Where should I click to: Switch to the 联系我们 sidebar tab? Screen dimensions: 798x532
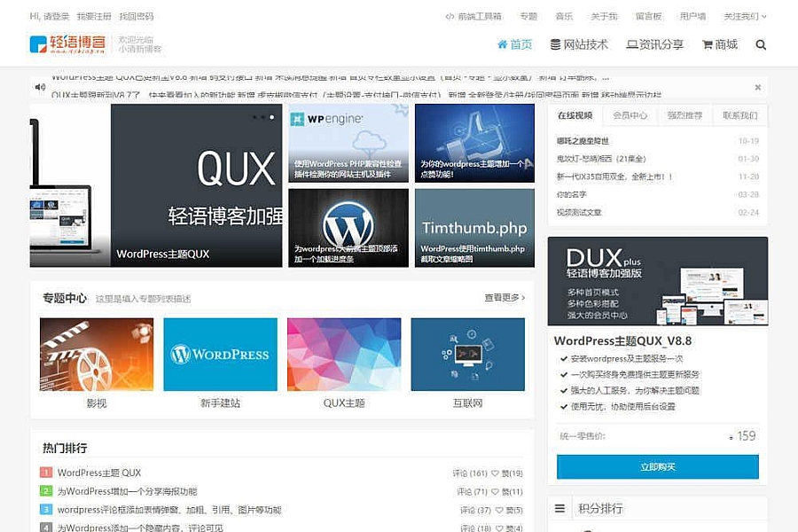pyautogui.click(x=740, y=115)
